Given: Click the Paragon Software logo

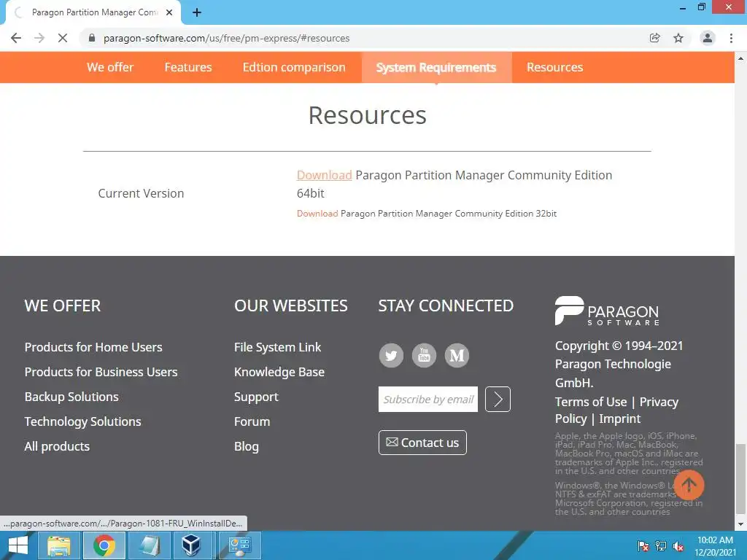Looking at the screenshot, I should coord(607,311).
